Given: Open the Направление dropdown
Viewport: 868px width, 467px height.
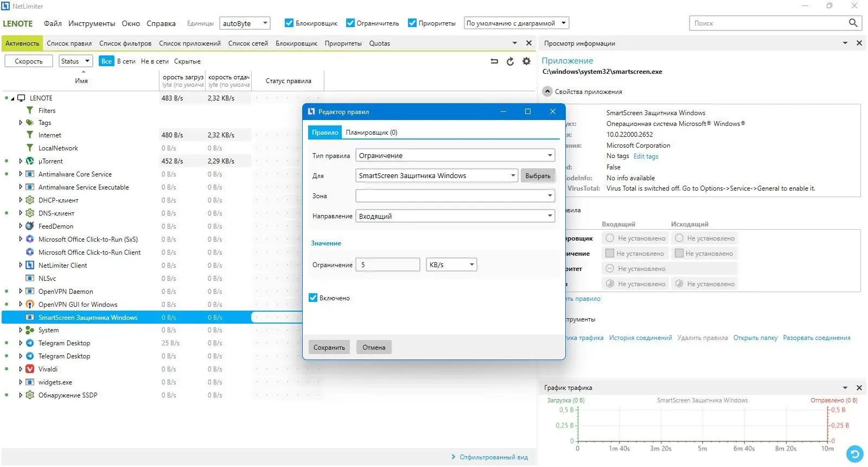Looking at the screenshot, I should [x=455, y=216].
